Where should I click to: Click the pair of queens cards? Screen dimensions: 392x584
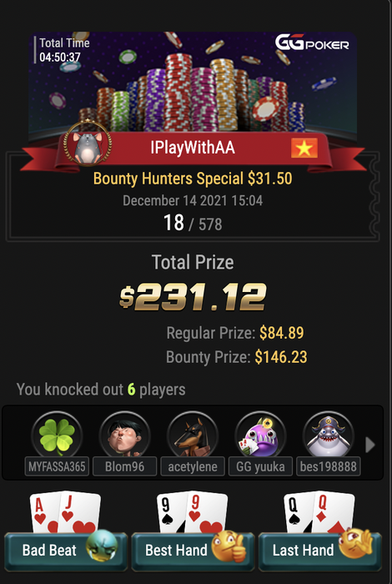pos(319,512)
